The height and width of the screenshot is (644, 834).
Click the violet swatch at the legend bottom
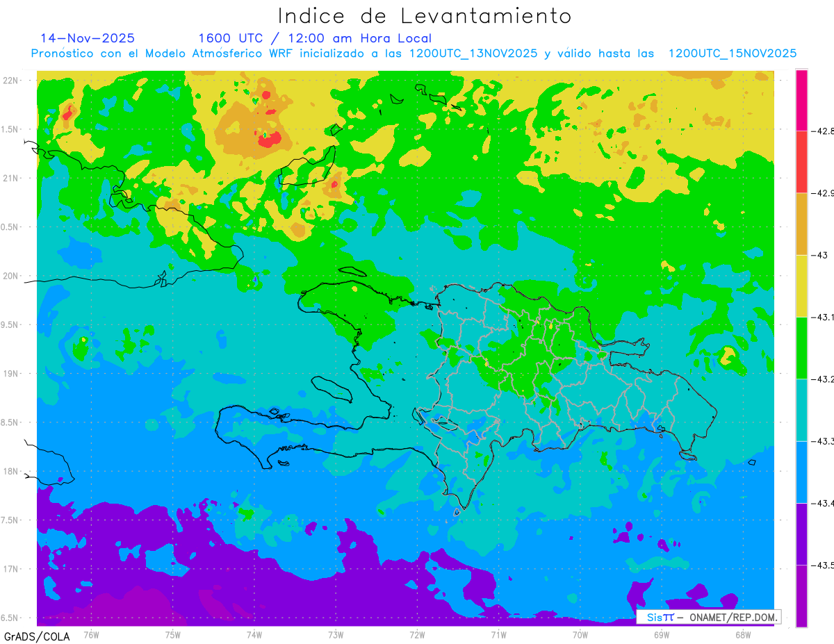coord(801,595)
